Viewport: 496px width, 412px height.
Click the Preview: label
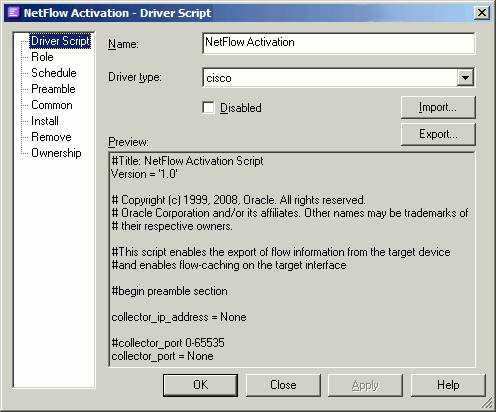pyautogui.click(x=128, y=142)
